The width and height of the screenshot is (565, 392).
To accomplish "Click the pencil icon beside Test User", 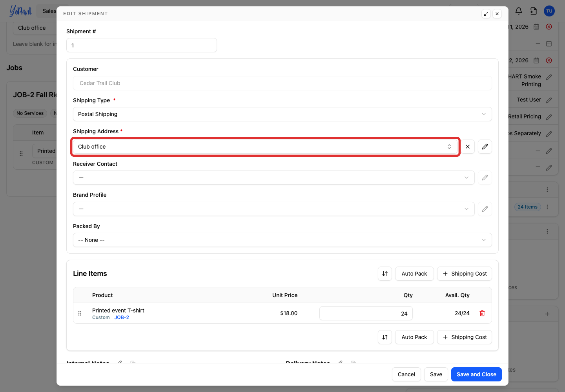I will (x=549, y=100).
